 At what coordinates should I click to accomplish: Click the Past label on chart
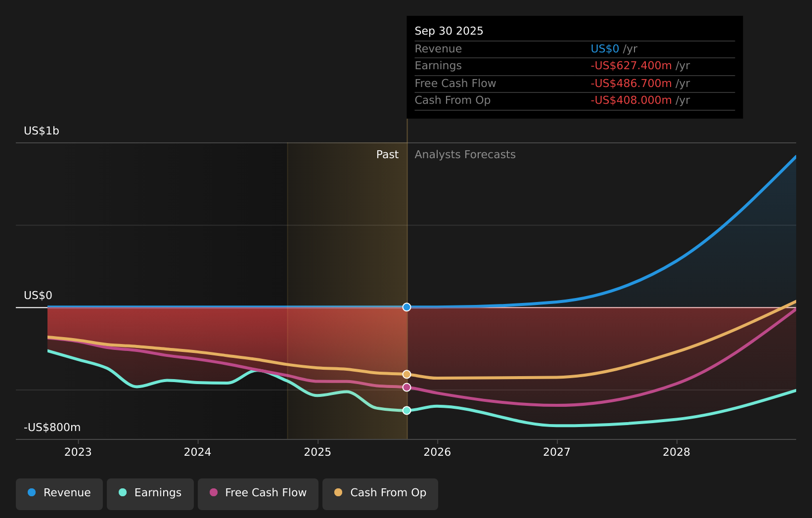[x=387, y=155]
